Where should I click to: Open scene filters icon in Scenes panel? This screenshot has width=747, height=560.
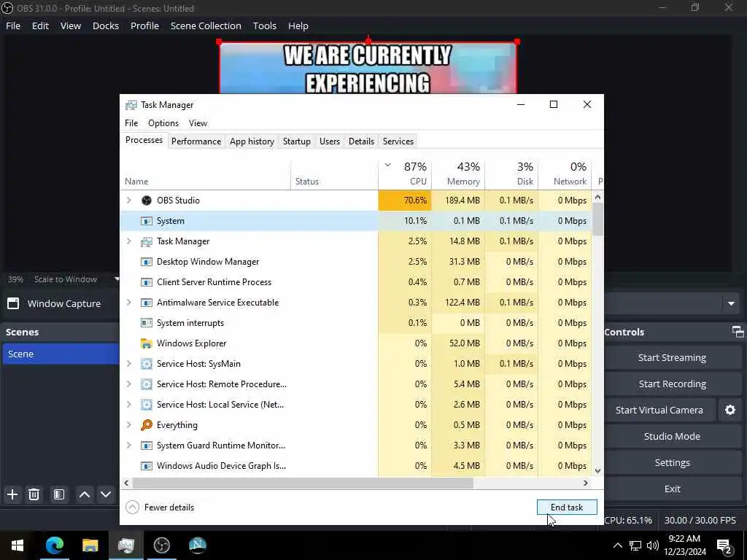coord(58,494)
